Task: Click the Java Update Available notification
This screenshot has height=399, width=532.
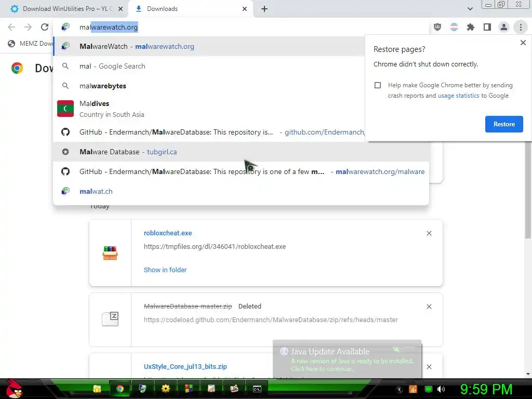Action: (347, 359)
